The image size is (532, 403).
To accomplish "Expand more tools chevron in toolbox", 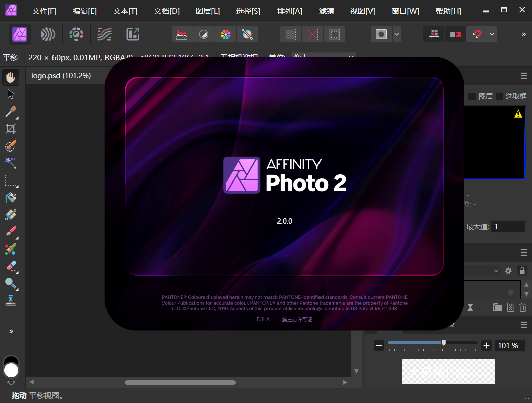I will [11, 331].
